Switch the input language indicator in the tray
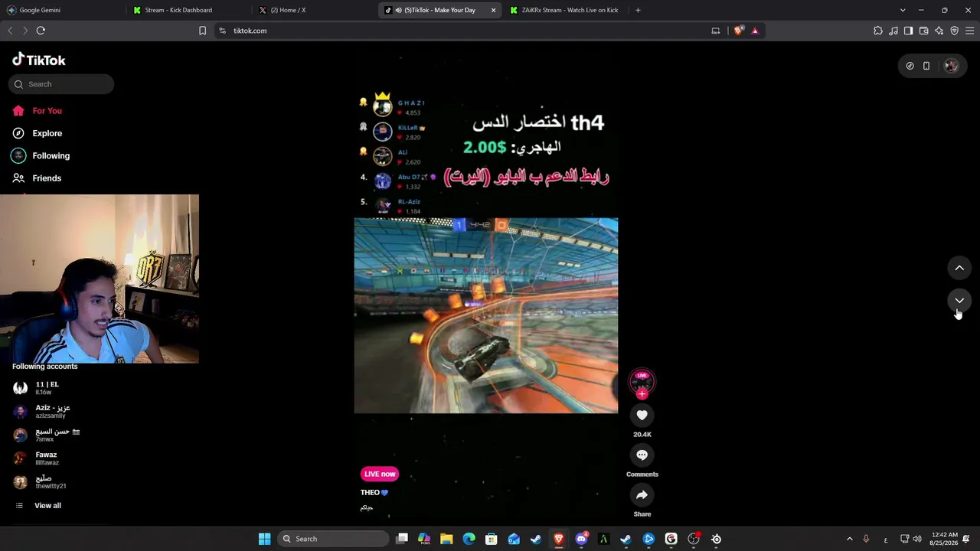The height and width of the screenshot is (551, 980). 886,539
